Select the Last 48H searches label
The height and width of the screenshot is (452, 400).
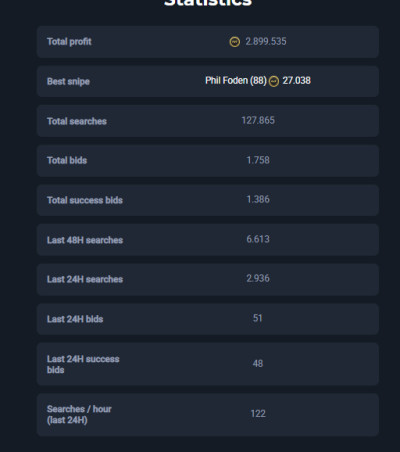click(x=85, y=240)
